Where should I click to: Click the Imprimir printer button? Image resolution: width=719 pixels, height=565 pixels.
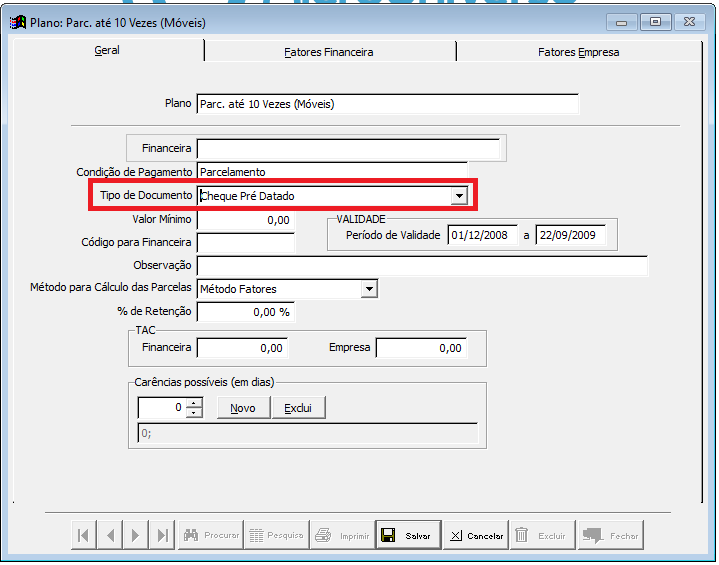(x=342, y=536)
